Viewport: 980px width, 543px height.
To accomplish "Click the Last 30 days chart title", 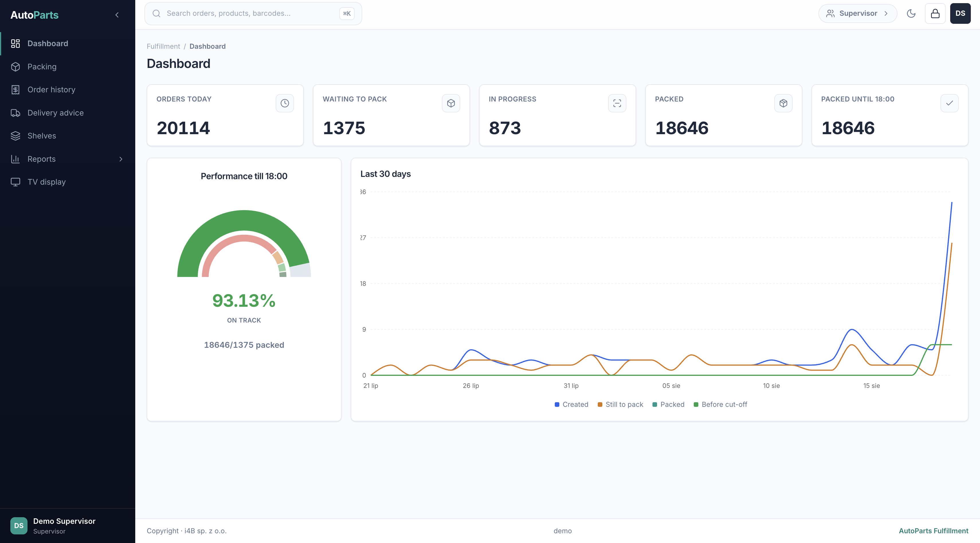I will pyautogui.click(x=385, y=174).
